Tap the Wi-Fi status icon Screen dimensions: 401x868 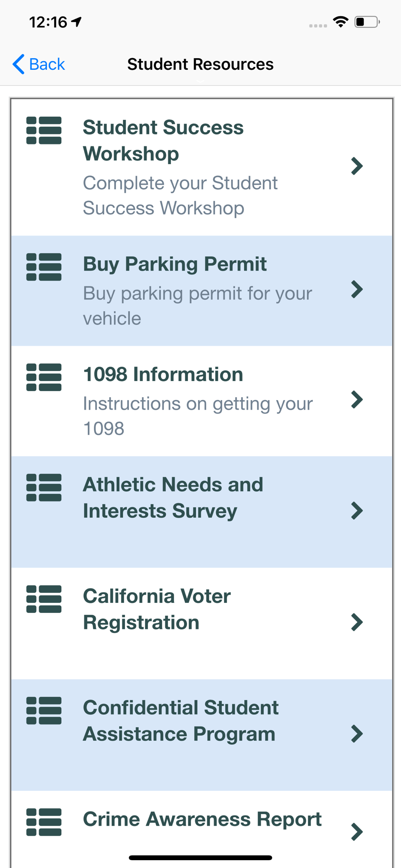pyautogui.click(x=341, y=22)
